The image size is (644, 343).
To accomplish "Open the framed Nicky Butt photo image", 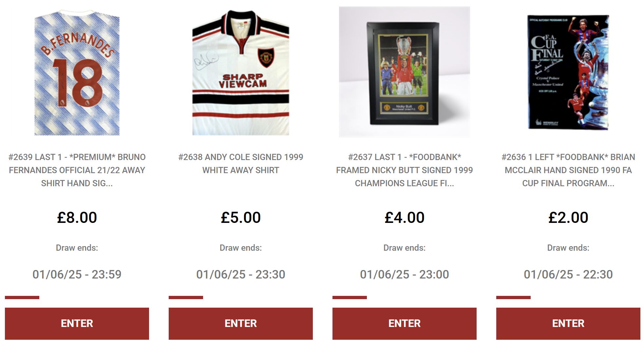I will click(405, 72).
